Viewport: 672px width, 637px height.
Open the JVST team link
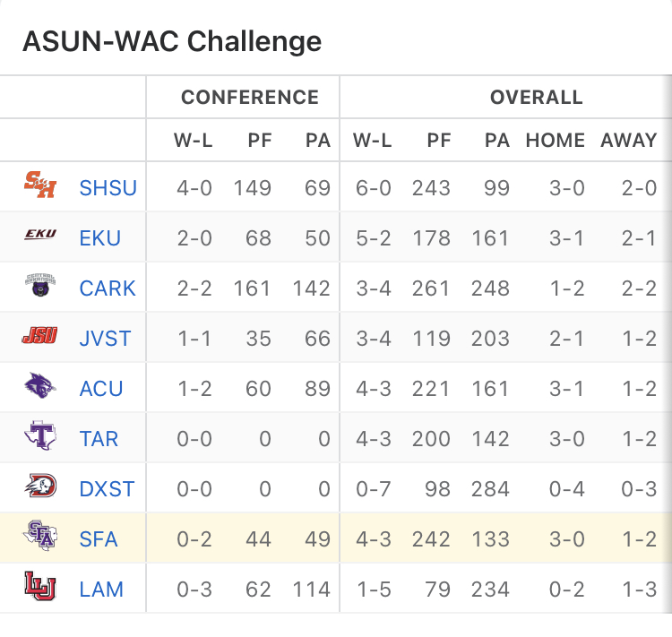[x=105, y=339]
